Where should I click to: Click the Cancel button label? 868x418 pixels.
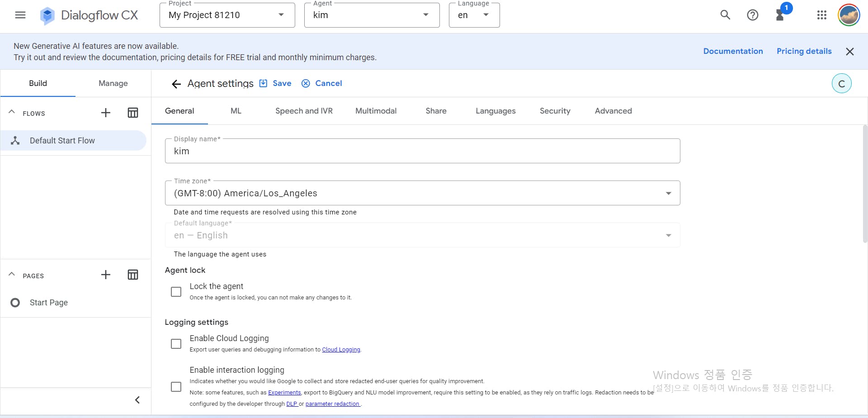[x=329, y=83]
